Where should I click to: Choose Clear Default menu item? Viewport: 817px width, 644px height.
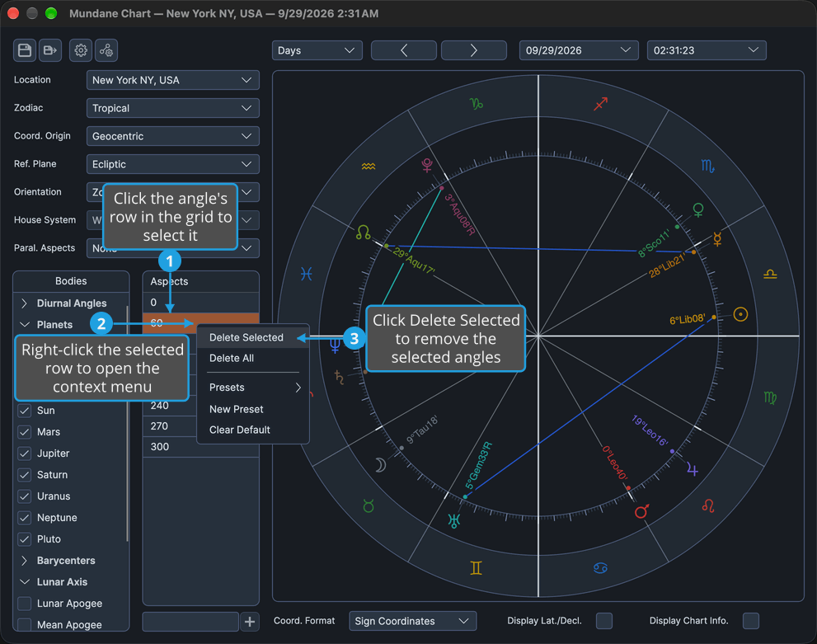(x=253, y=430)
